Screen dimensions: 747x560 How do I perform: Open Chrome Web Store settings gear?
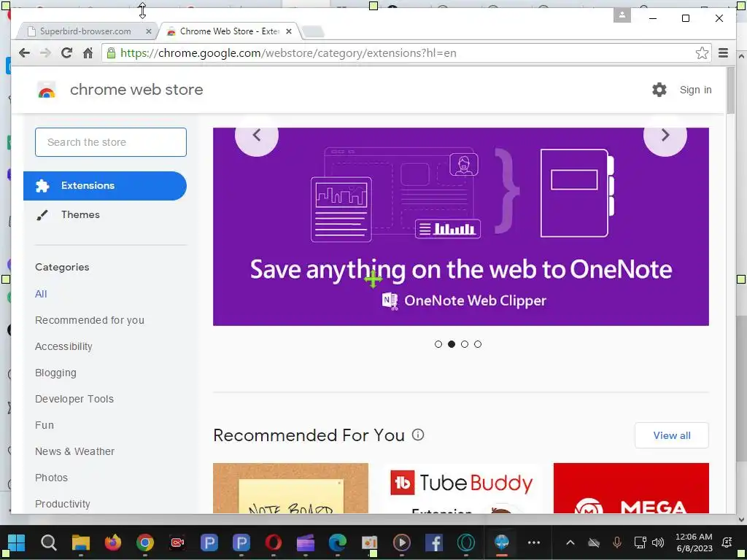659,90
